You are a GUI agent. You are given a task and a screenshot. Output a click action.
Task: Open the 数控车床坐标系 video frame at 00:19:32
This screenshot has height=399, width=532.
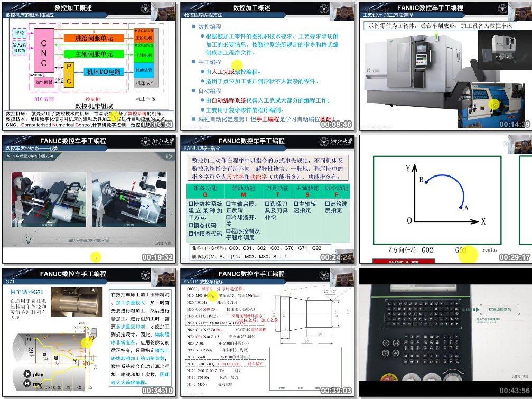[x=89, y=199]
